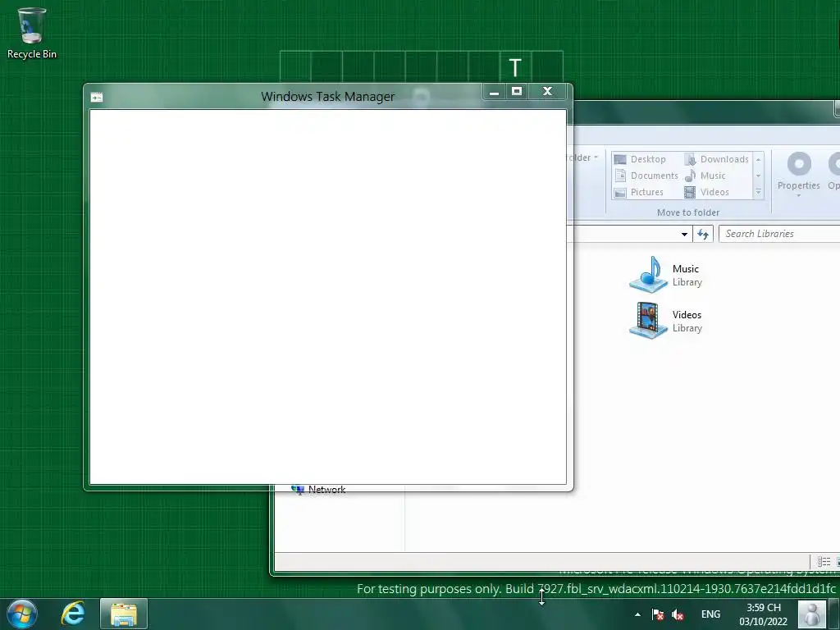Choose Downloads in Move to folder gallery
The image size is (840, 630).
pyautogui.click(x=717, y=159)
